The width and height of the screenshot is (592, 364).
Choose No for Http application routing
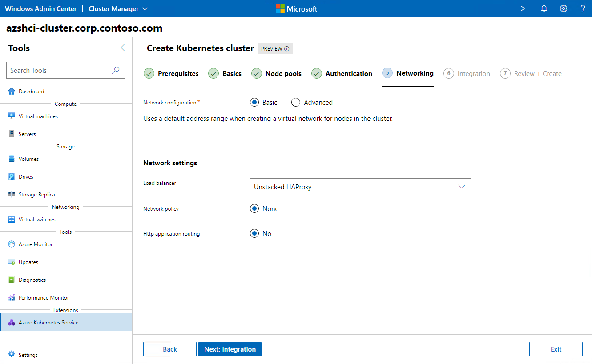pos(254,233)
